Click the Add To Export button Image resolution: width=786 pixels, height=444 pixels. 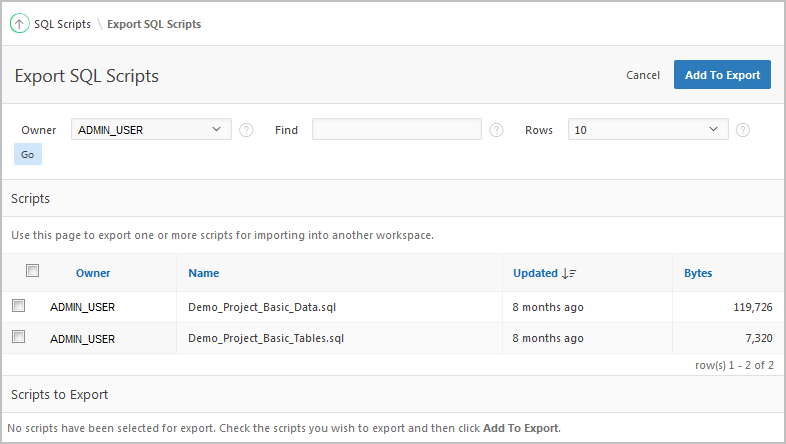coord(722,75)
